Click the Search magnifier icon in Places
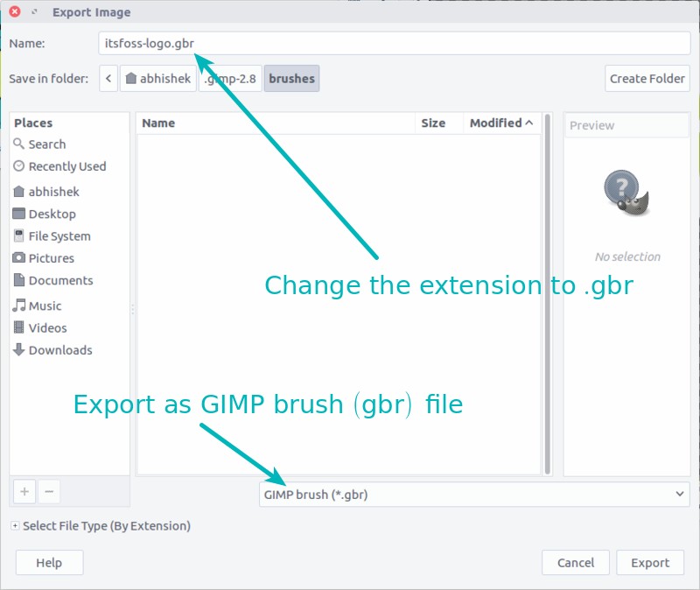This screenshot has width=700, height=590. pyautogui.click(x=18, y=144)
